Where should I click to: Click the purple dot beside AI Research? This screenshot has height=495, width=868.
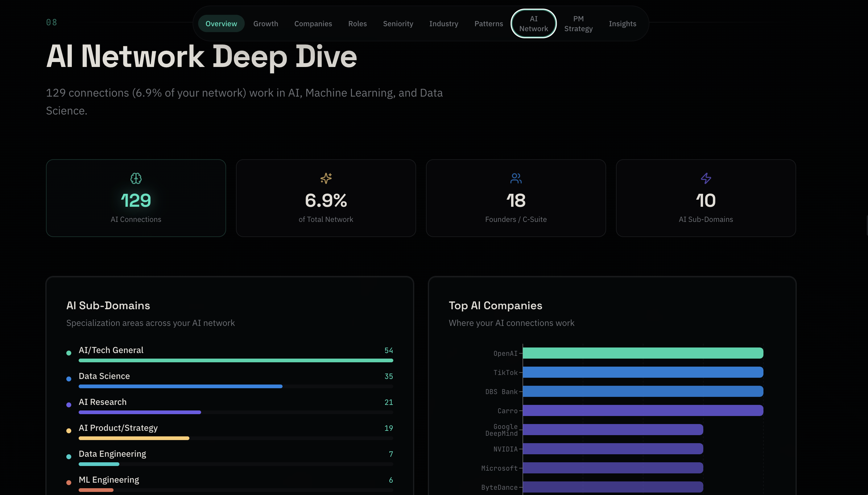[68, 405]
